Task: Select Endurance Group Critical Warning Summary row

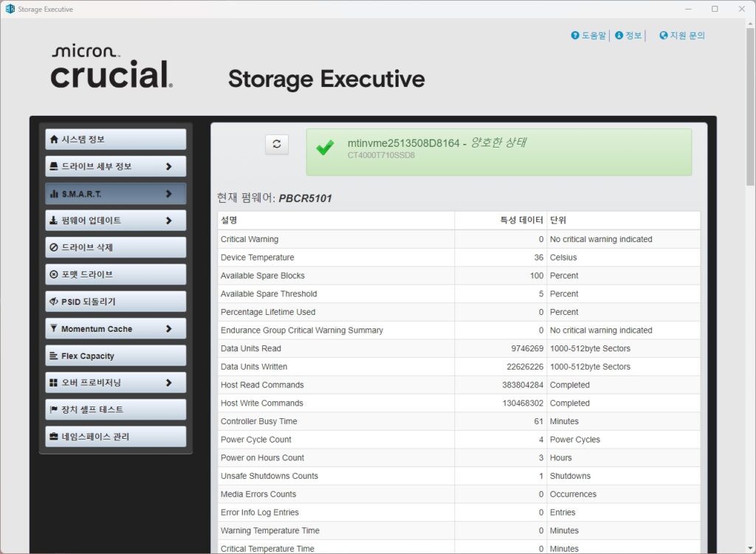Action: [x=458, y=330]
